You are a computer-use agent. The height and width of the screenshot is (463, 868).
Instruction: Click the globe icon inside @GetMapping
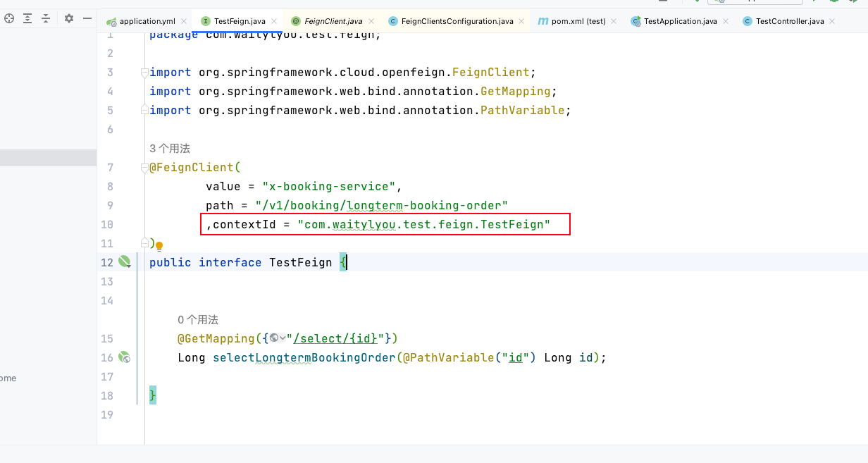[274, 339]
